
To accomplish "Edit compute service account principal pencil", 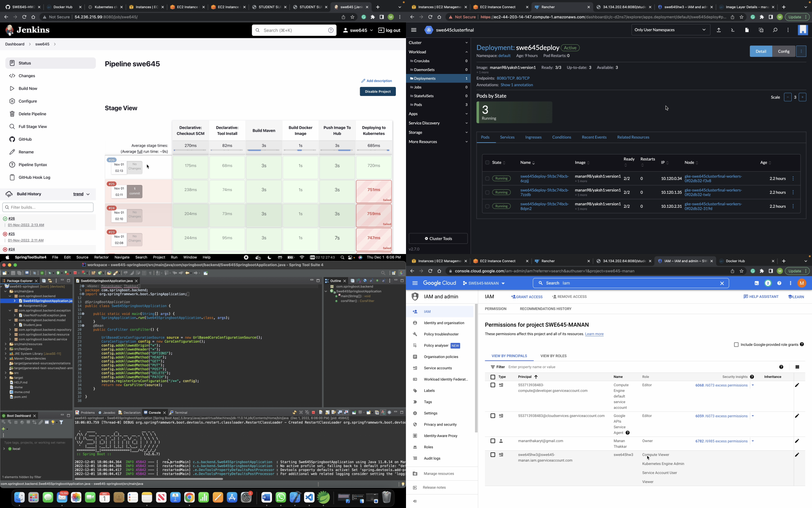I will [797, 385].
